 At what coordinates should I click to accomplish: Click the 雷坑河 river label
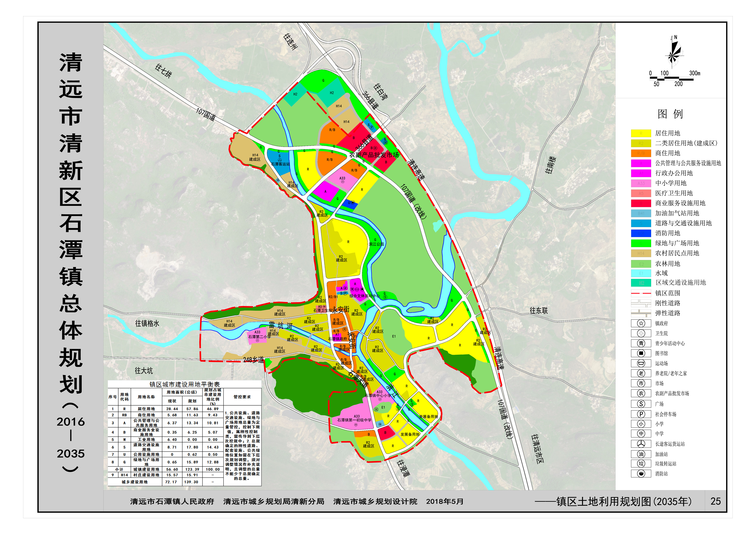tap(281, 326)
